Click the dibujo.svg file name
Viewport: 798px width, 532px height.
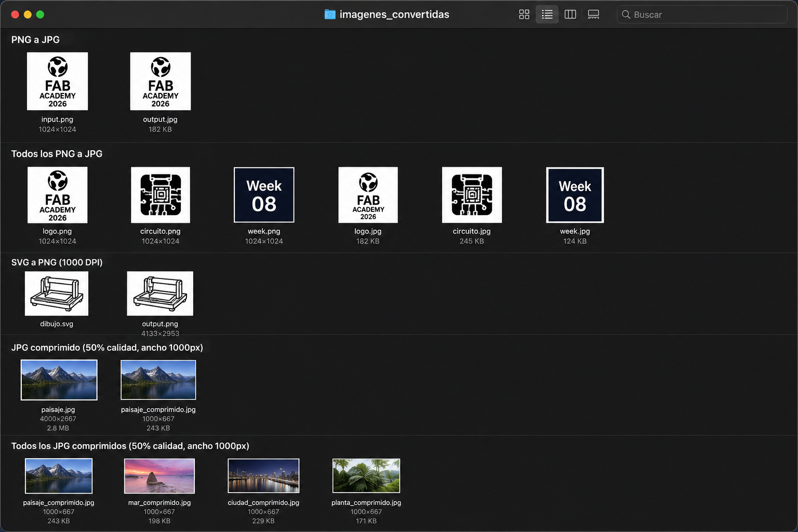click(x=57, y=324)
